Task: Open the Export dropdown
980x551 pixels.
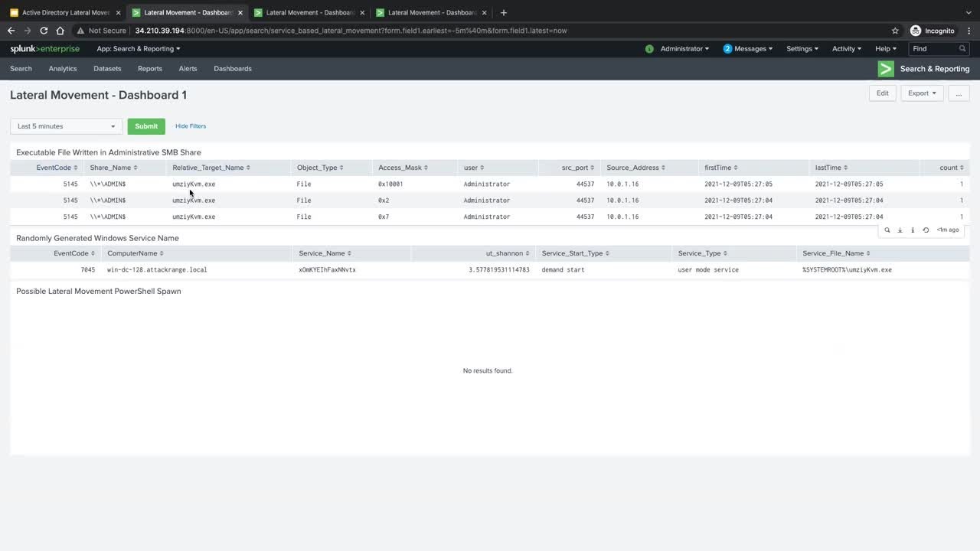Action: pyautogui.click(x=922, y=93)
